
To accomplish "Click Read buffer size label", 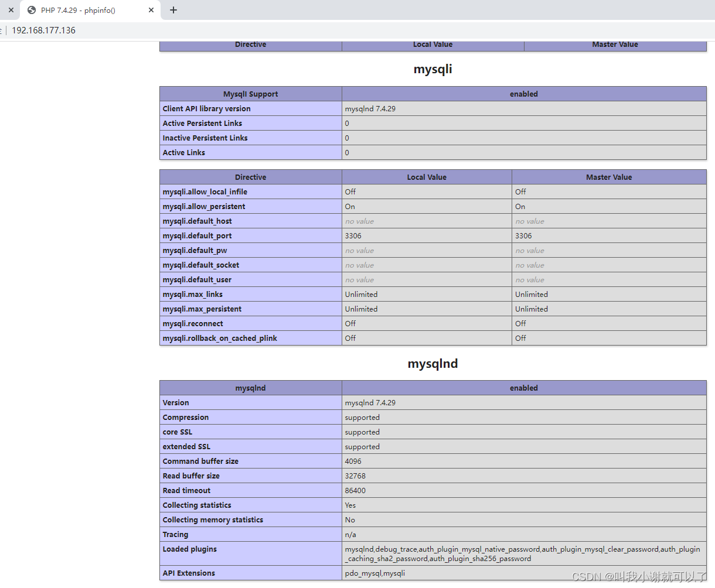I will tap(191, 476).
